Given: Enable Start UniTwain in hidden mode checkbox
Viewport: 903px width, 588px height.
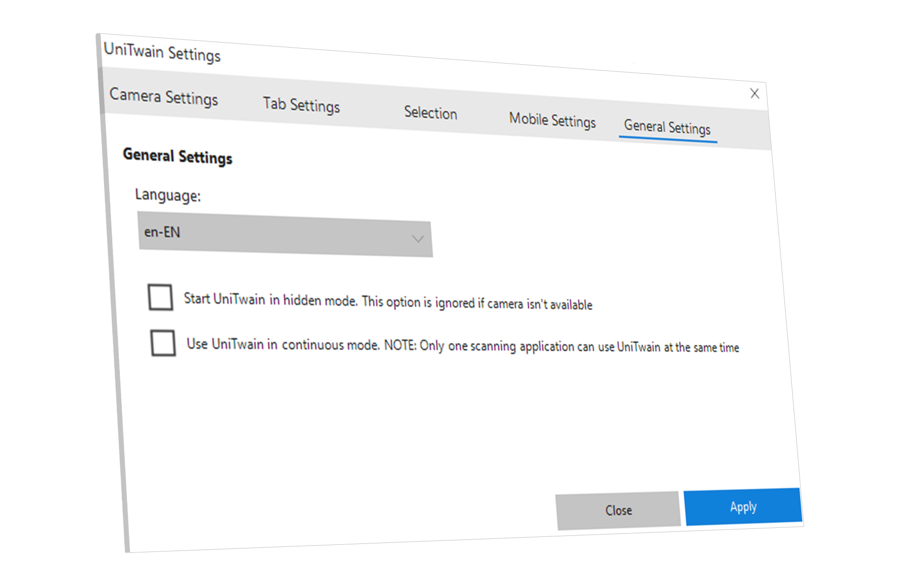Looking at the screenshot, I should click(x=161, y=297).
